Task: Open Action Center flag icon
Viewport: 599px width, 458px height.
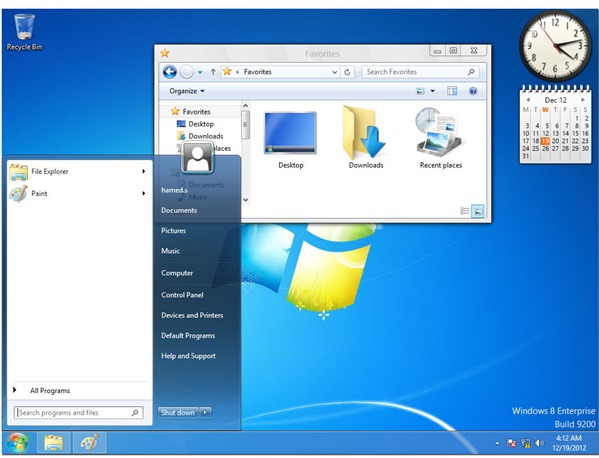Action: [x=511, y=443]
